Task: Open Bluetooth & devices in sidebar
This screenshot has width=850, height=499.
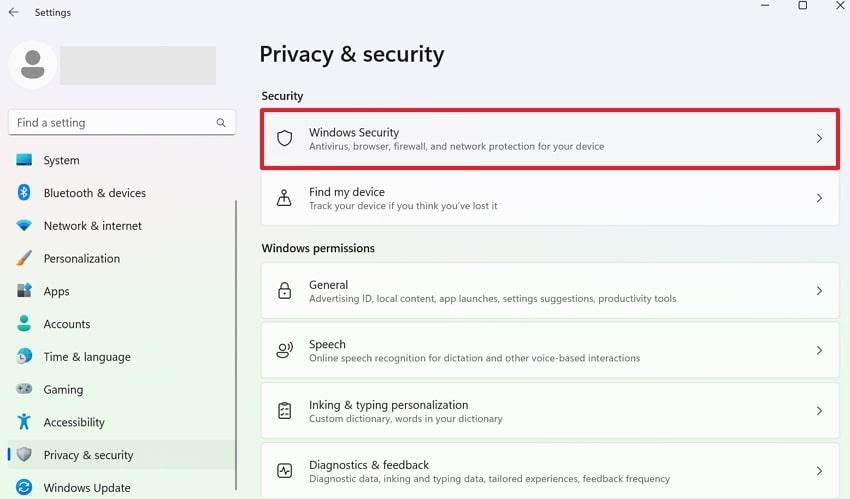Action: click(x=94, y=193)
